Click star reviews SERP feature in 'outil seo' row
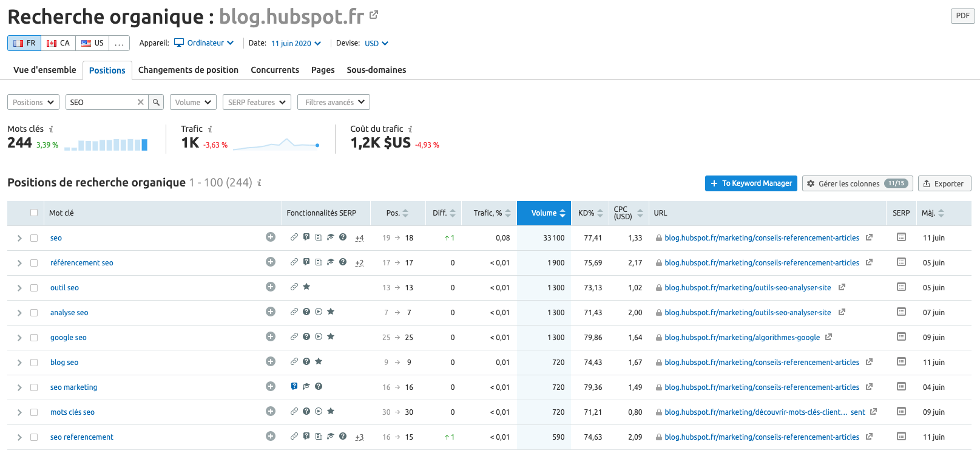Screen dimensions: 980x450 pyautogui.click(x=306, y=287)
